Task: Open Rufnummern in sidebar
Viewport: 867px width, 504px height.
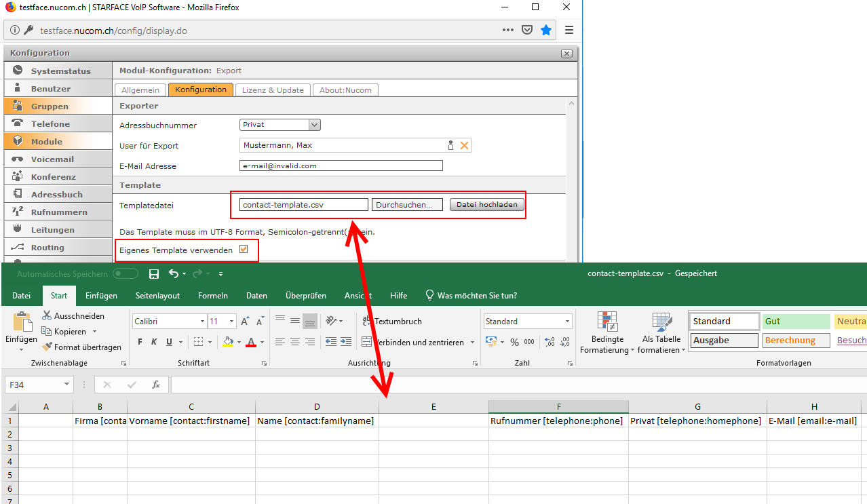Action: (58, 212)
